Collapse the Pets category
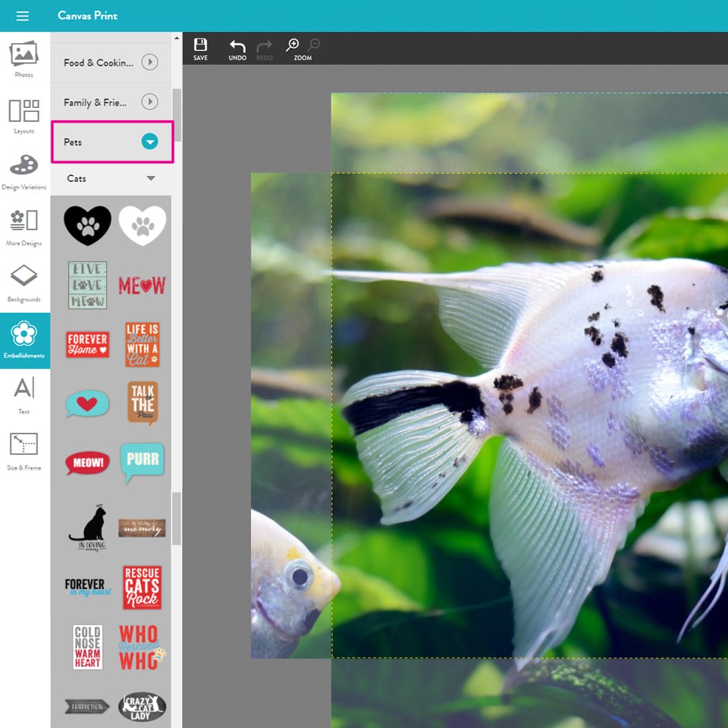This screenshot has height=728, width=728. pos(150,142)
